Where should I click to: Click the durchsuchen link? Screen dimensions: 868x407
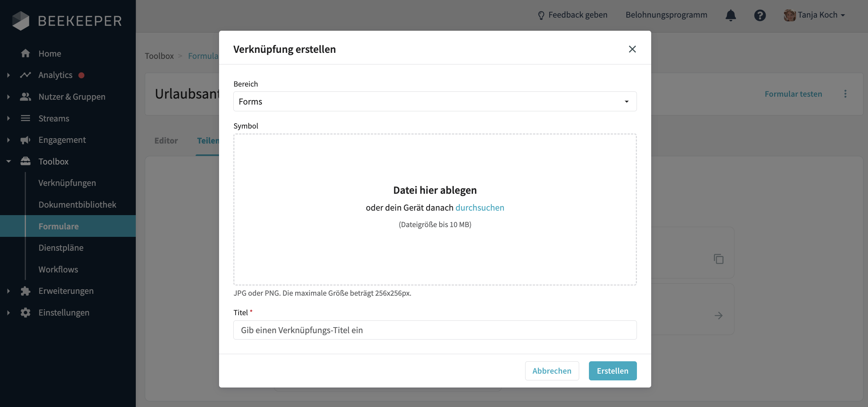point(480,207)
